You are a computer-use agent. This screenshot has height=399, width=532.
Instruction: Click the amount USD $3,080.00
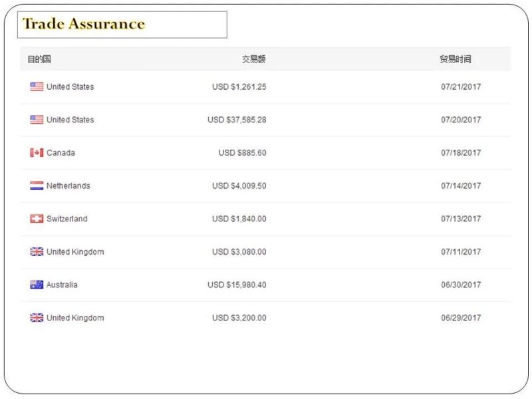tap(239, 252)
